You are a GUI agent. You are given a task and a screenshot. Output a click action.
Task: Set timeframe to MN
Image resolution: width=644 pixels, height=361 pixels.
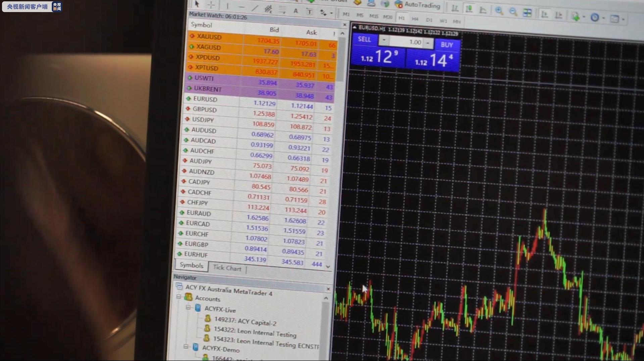pyautogui.click(x=456, y=21)
